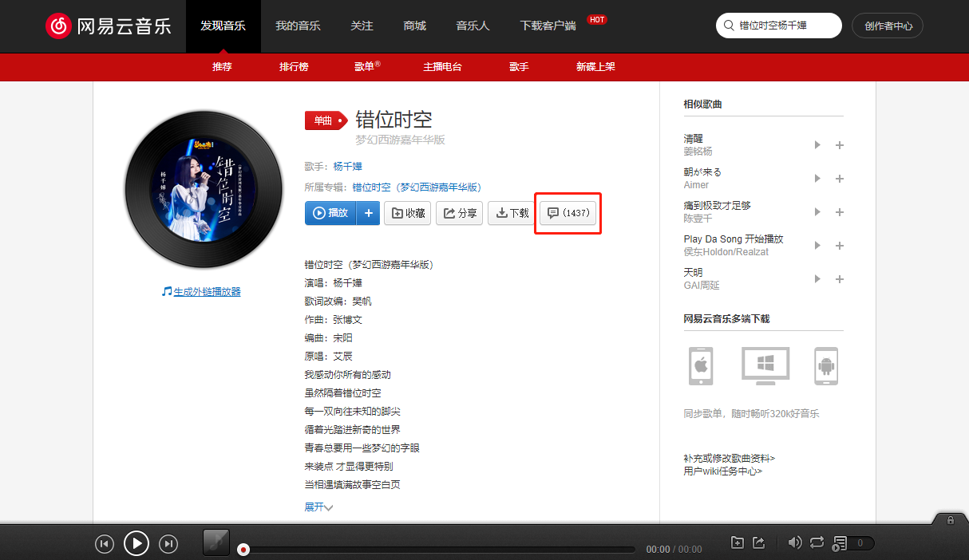Image resolution: width=969 pixels, height=560 pixels.
Task: Click the blue 播放 button
Action: click(x=330, y=213)
